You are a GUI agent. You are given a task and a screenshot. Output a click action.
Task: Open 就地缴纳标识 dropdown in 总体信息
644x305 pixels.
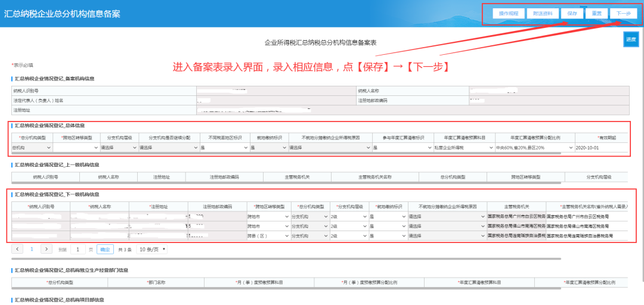268,147
